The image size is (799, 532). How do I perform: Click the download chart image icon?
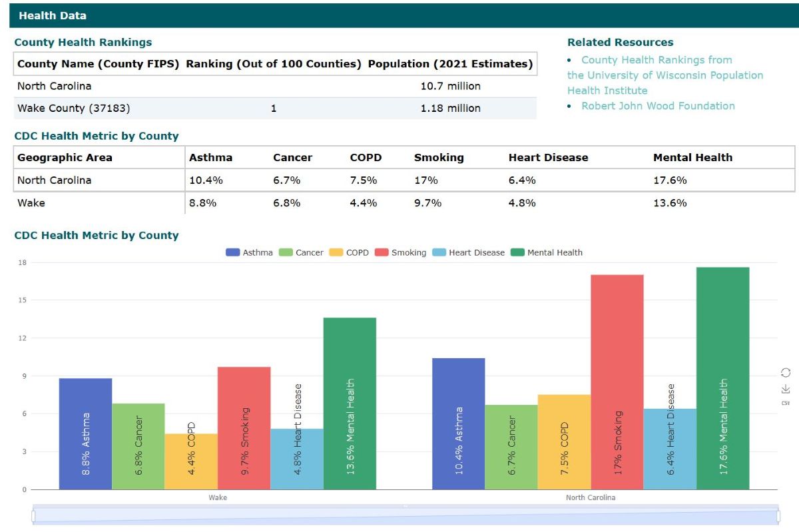click(x=785, y=389)
